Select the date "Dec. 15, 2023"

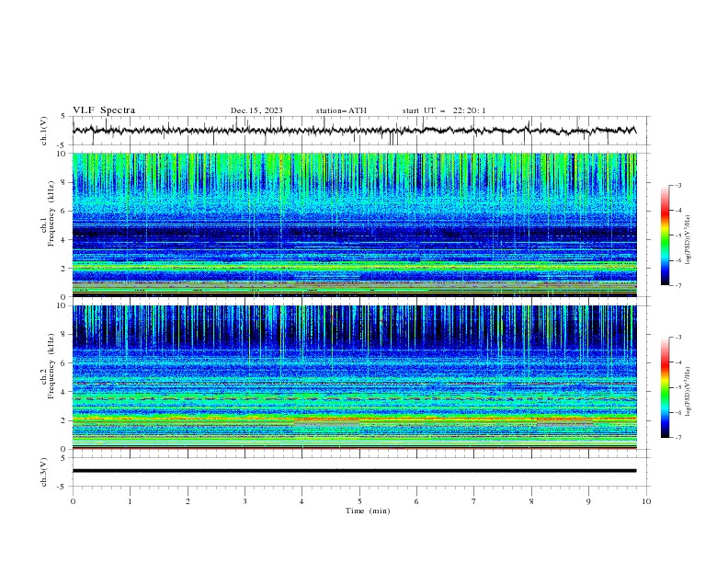pyautogui.click(x=256, y=110)
